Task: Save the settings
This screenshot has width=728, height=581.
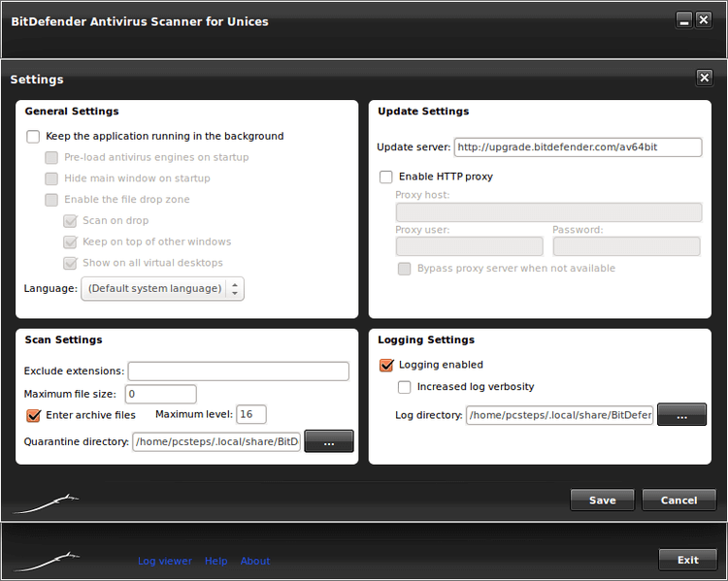Action: click(602, 500)
